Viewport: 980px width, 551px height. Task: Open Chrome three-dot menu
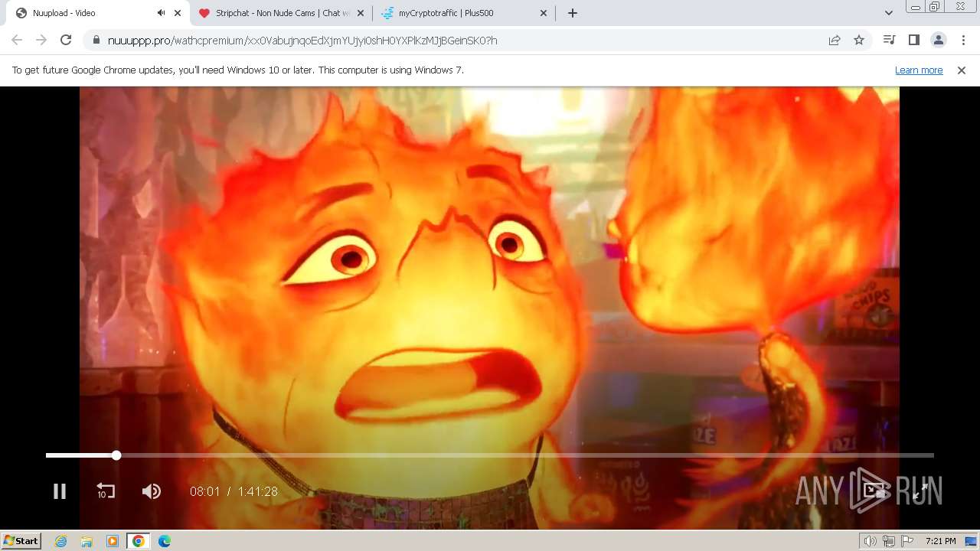tap(963, 40)
